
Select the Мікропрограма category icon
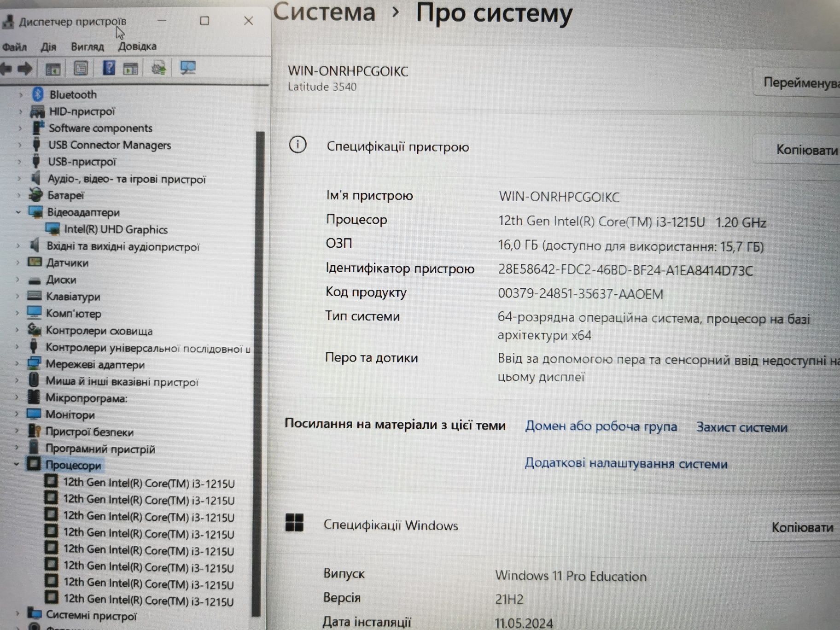click(34, 397)
